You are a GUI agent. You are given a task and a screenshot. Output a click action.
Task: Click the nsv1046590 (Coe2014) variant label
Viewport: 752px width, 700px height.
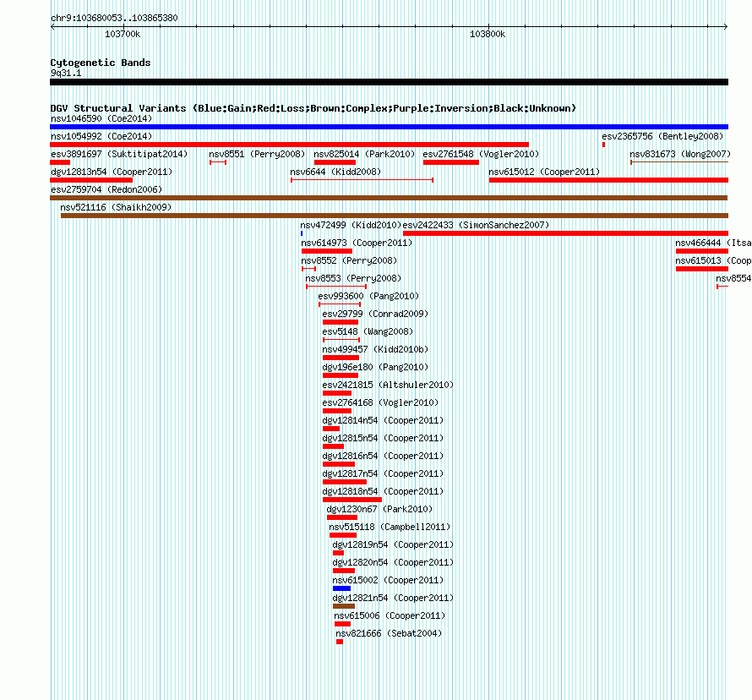(101, 118)
